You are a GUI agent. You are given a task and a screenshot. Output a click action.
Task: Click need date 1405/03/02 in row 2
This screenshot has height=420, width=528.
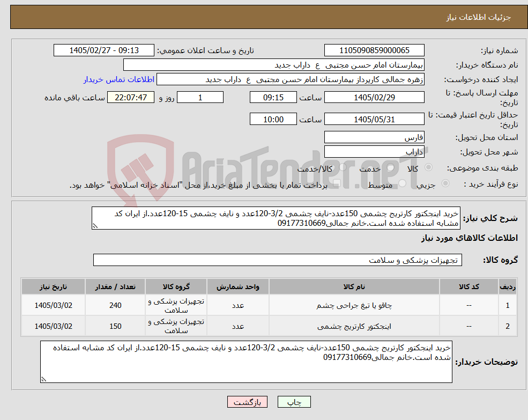click(53, 326)
